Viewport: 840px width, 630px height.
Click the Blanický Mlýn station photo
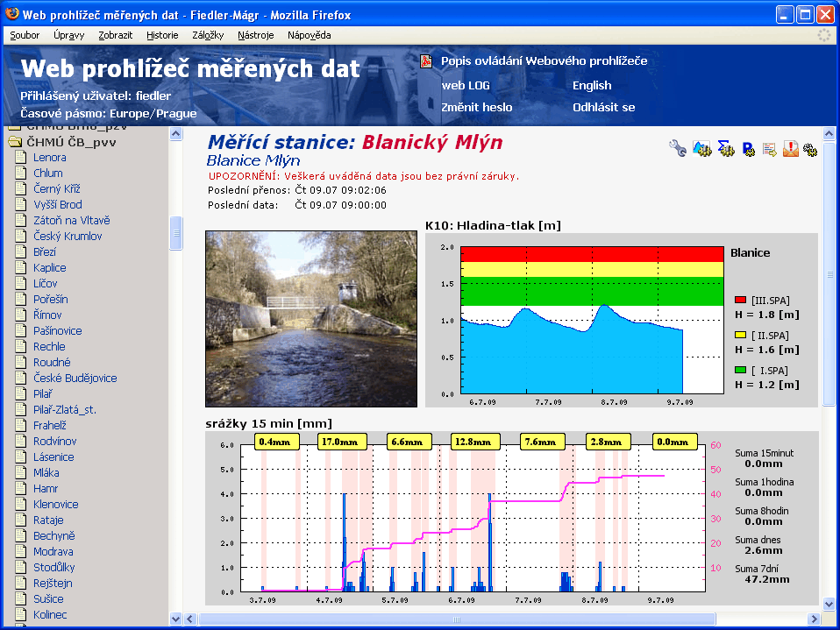click(311, 319)
